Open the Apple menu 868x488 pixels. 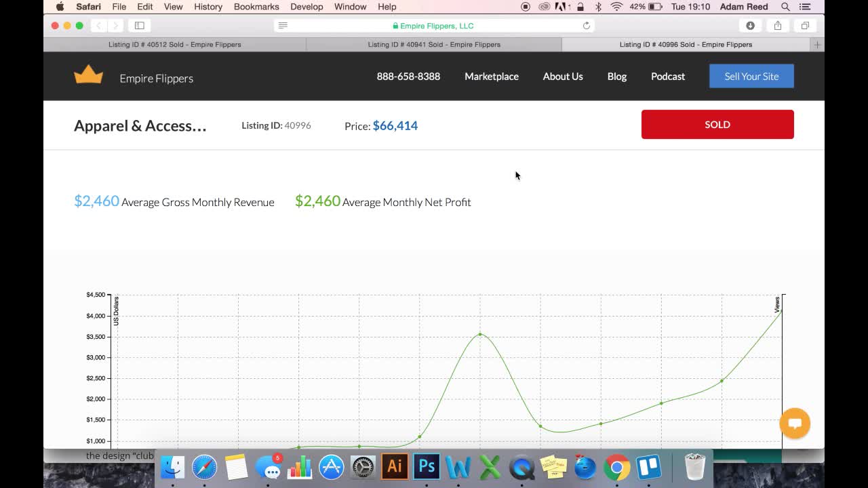click(x=60, y=7)
